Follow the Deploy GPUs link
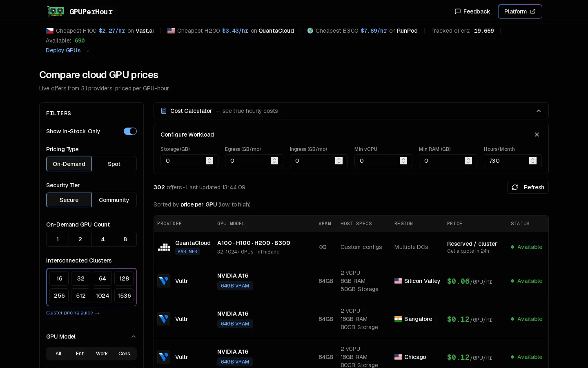 67,50
